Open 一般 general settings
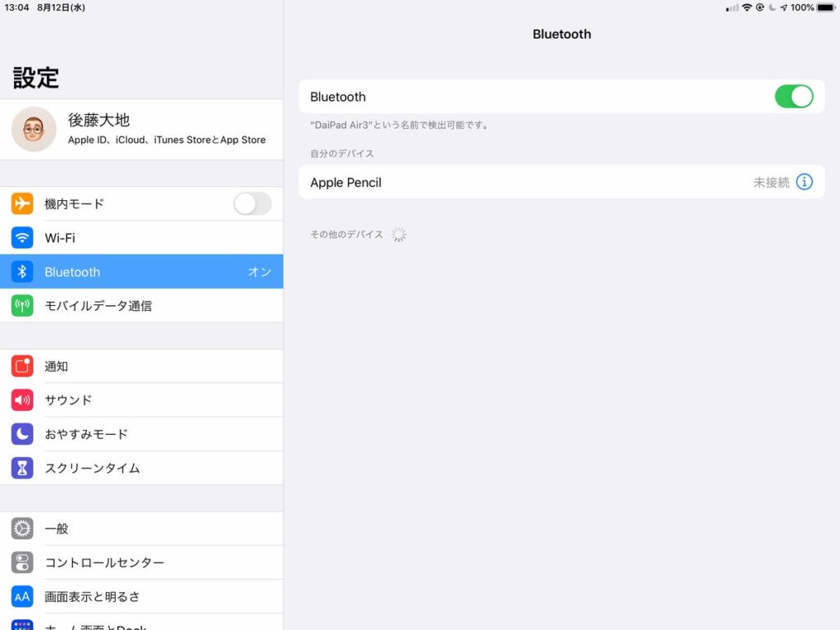840x630 pixels. 141,529
